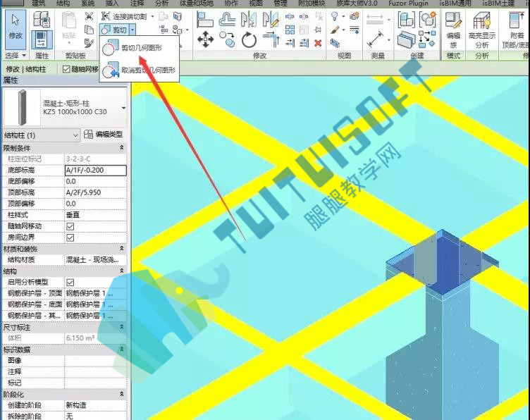Click the 附着顶部/底部 Attach Top/Base button
Image resolution: width=530 pixels, height=420 pixels.
[x=516, y=30]
